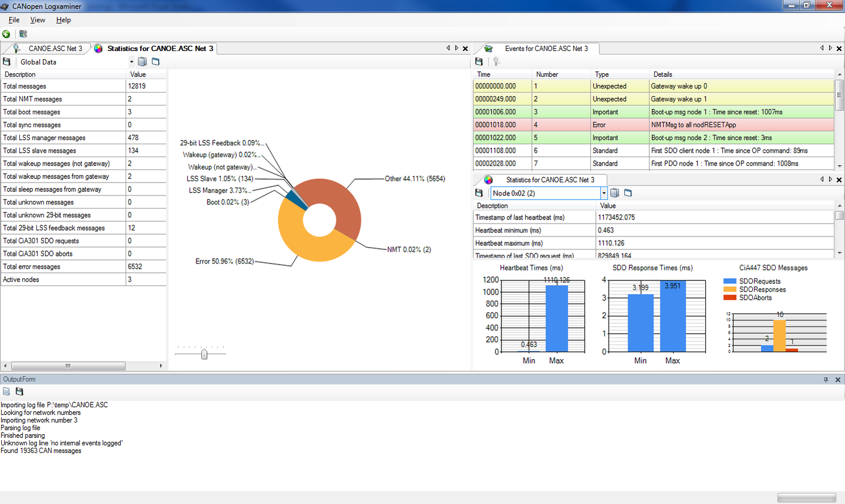Sort events by the Type column header
Viewport: 845px width, 504px height.
coord(602,75)
